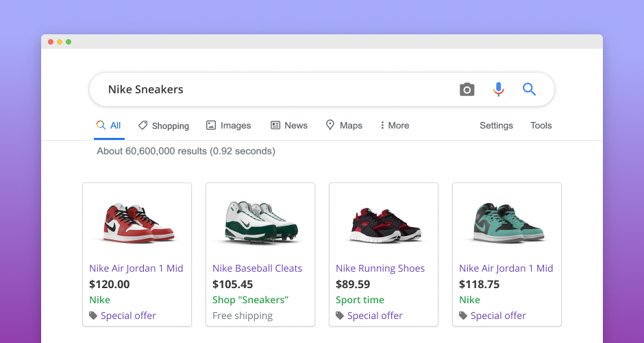This screenshot has height=343, width=644.
Task: Visit Nike store under the $120.00 price
Action: (99, 300)
